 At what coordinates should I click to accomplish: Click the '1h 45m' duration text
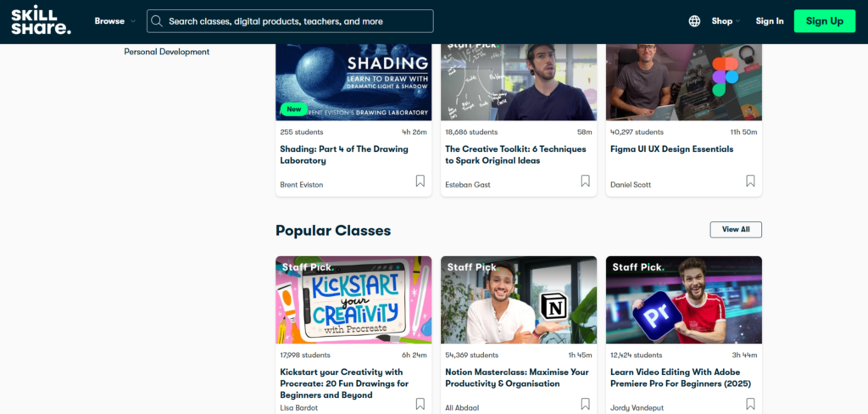(580, 355)
